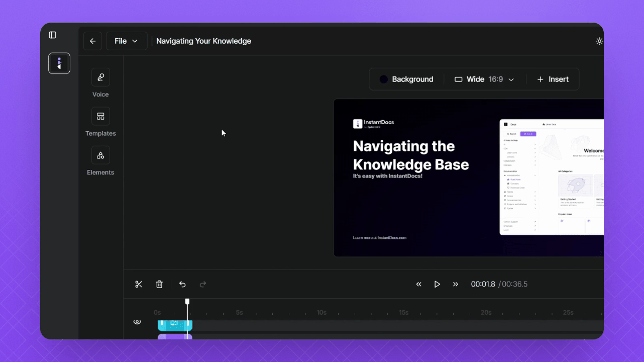
Task: Select the cyan clip on the timeline
Action: (174, 324)
